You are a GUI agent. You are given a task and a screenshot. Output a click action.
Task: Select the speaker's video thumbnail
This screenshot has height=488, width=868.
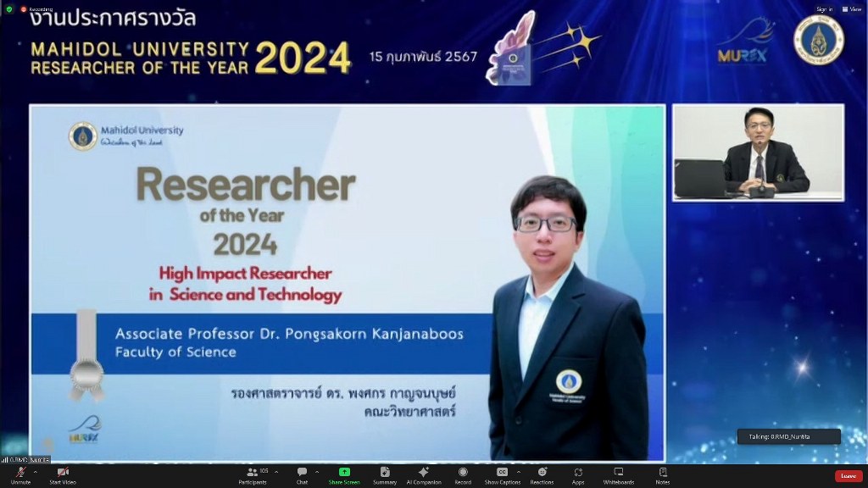(759, 152)
